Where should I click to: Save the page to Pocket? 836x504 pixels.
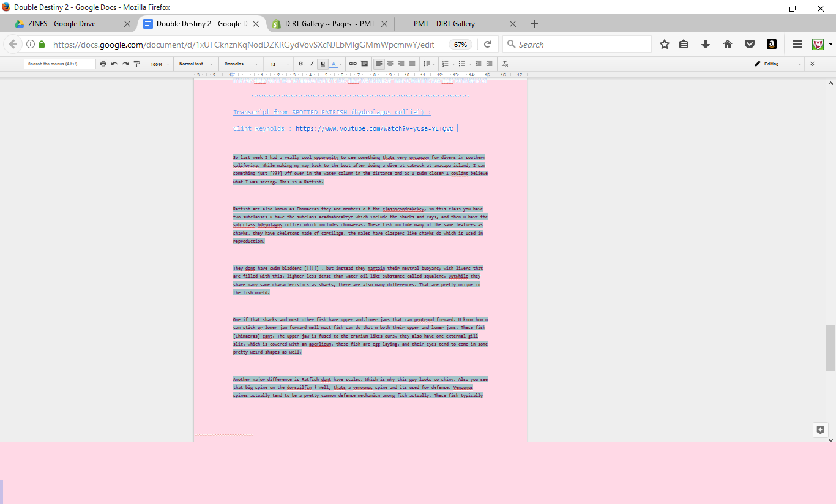(749, 44)
